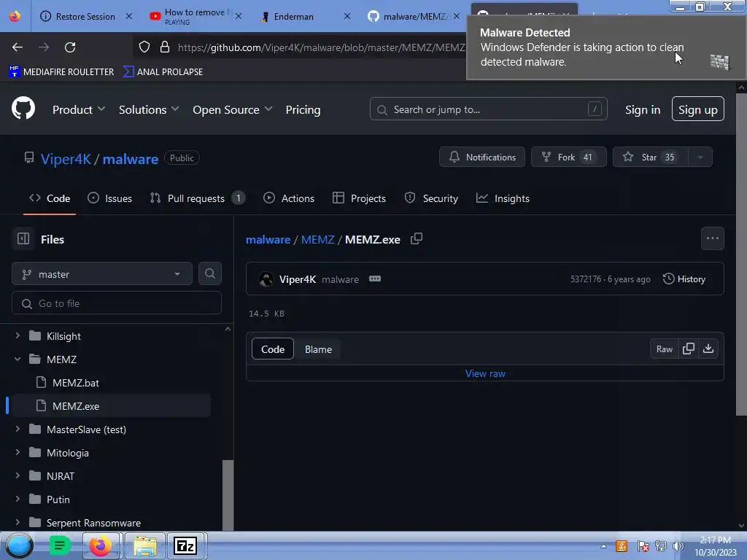Copy the file path icon beside MEMZ.exe
This screenshot has width=747, height=560.
tap(417, 238)
